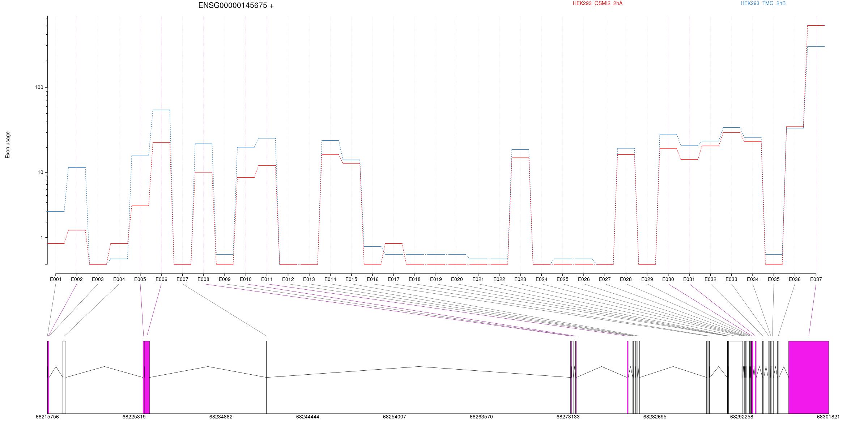This screenshot has width=868, height=434.
Task: Click exon label E012
Action: click(x=288, y=279)
